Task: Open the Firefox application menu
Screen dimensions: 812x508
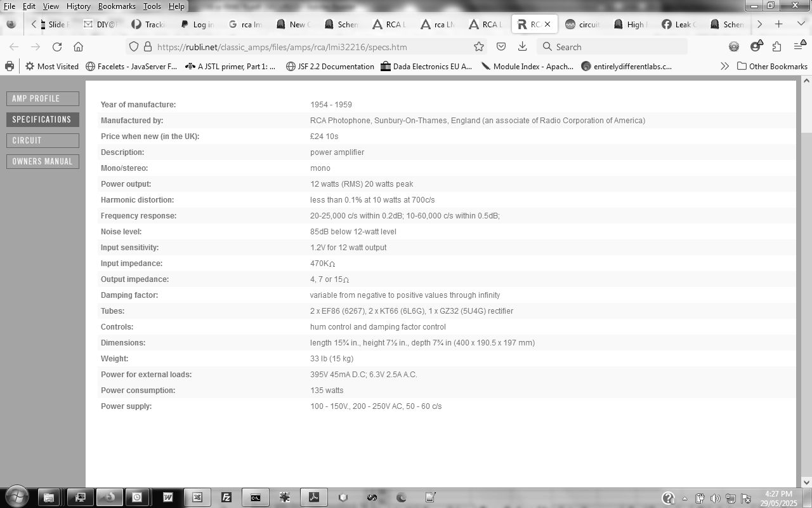Action: tap(798, 46)
